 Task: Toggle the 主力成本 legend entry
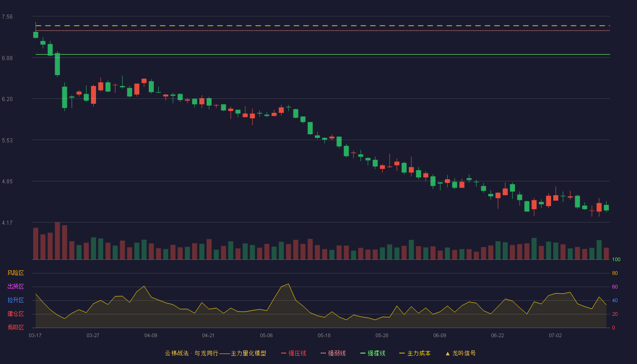[x=415, y=353]
